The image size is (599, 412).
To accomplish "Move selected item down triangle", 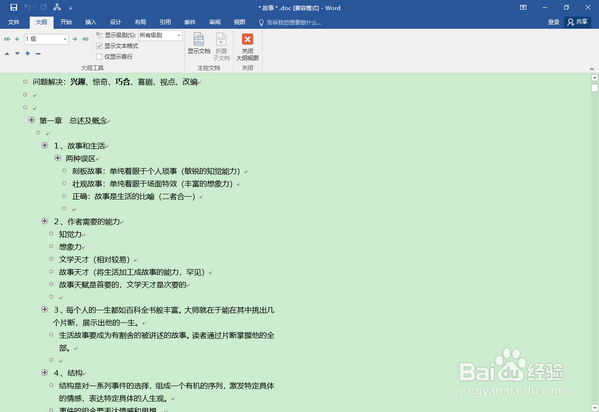I will click(x=17, y=54).
